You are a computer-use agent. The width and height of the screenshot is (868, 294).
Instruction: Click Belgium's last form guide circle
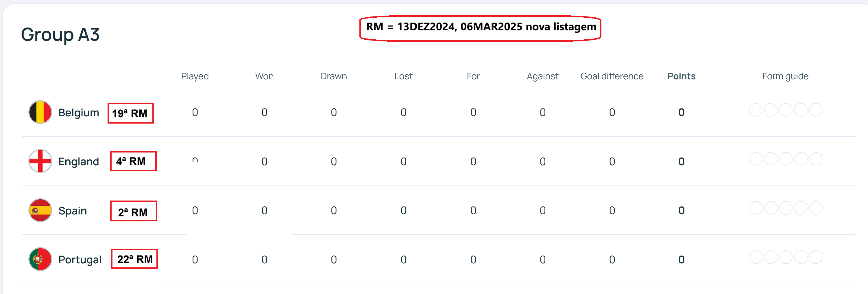(816, 110)
